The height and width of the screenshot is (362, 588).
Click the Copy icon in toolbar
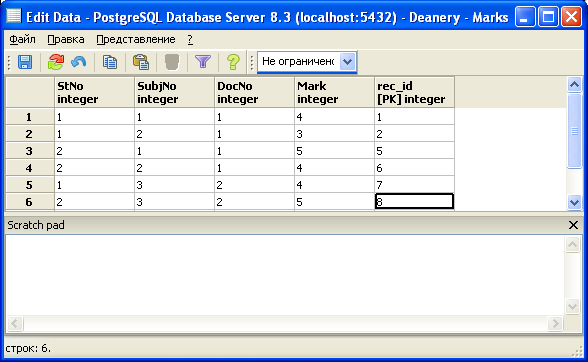pos(110,62)
